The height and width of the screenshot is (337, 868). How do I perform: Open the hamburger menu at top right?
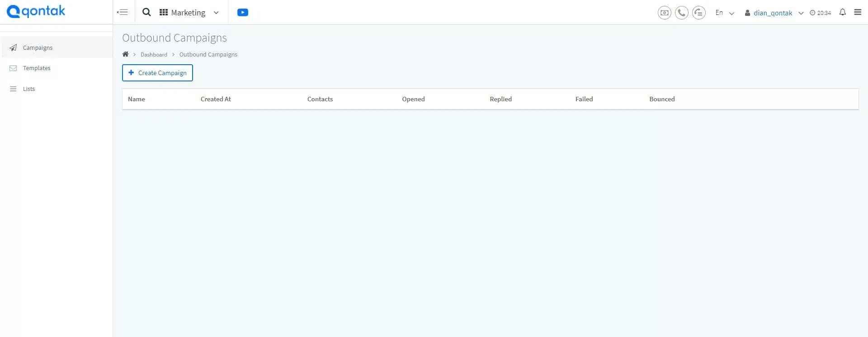858,12
